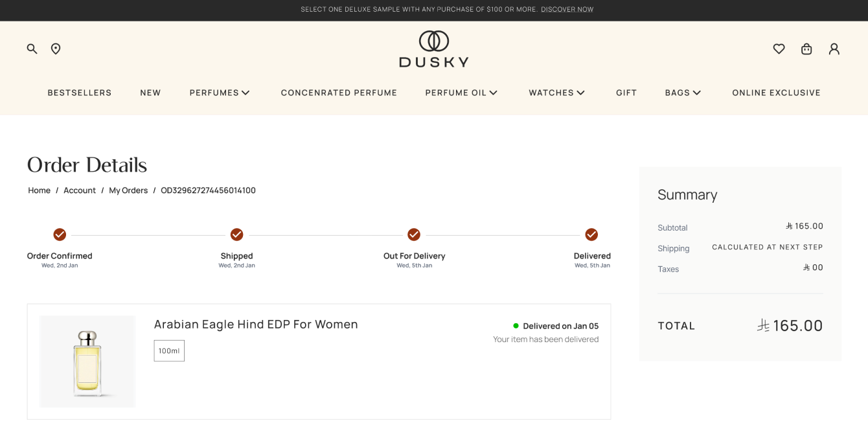Select the Shipped milestone checkmark

click(x=236, y=235)
